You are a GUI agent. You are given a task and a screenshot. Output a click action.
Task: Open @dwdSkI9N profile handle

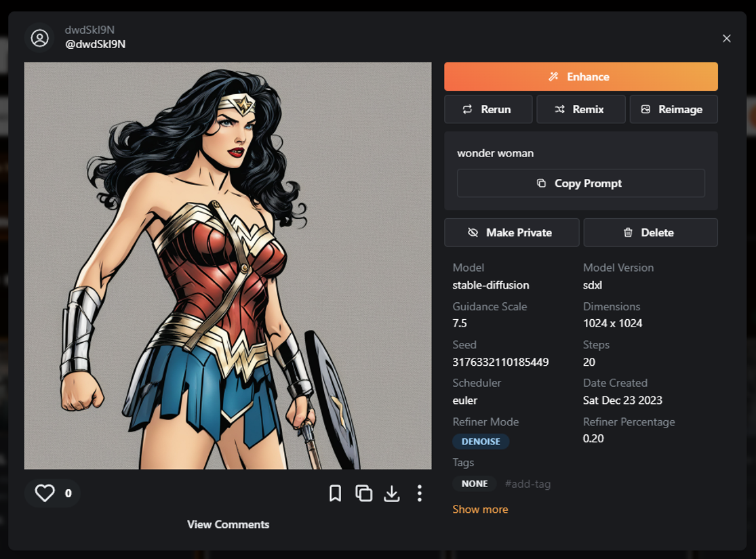(96, 44)
